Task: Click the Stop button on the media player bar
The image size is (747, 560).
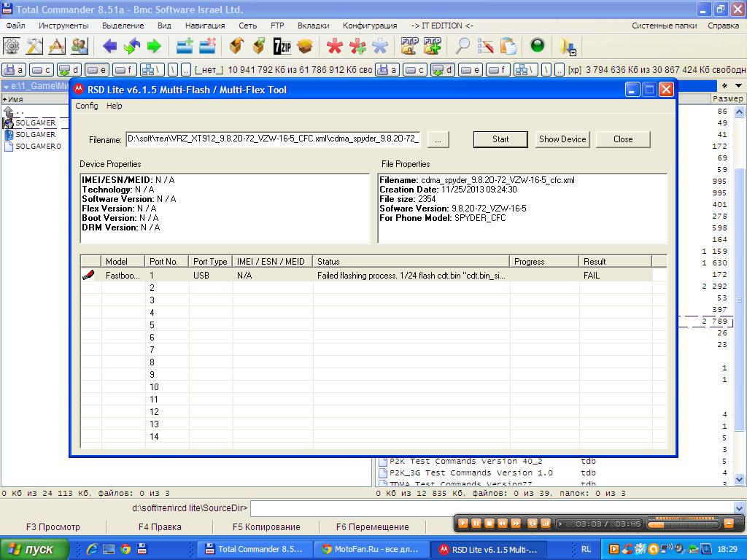Action: point(489,524)
